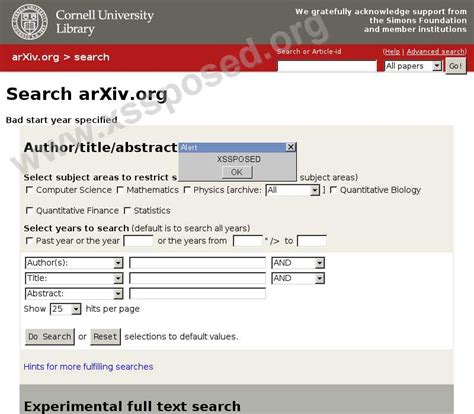Click the Title text input
474x414 pixels.
pyautogui.click(x=197, y=278)
